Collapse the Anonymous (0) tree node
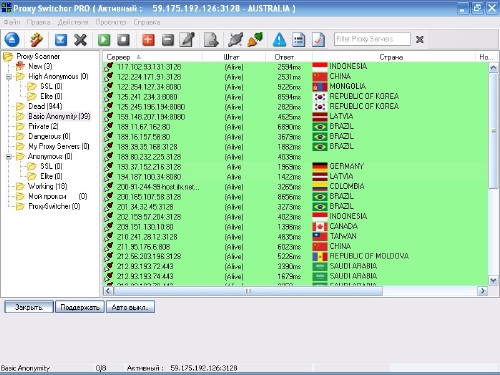The height and width of the screenshot is (375, 500). 9,157
